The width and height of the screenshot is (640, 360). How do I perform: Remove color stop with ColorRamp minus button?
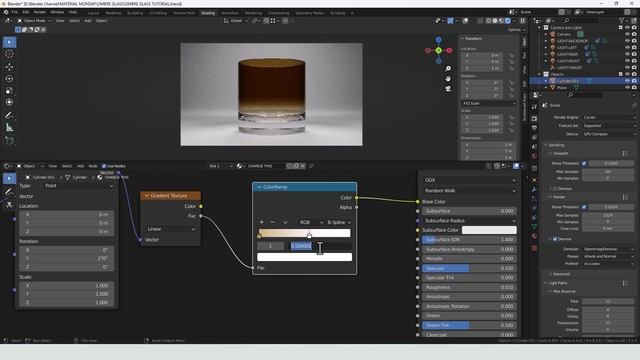click(273, 222)
